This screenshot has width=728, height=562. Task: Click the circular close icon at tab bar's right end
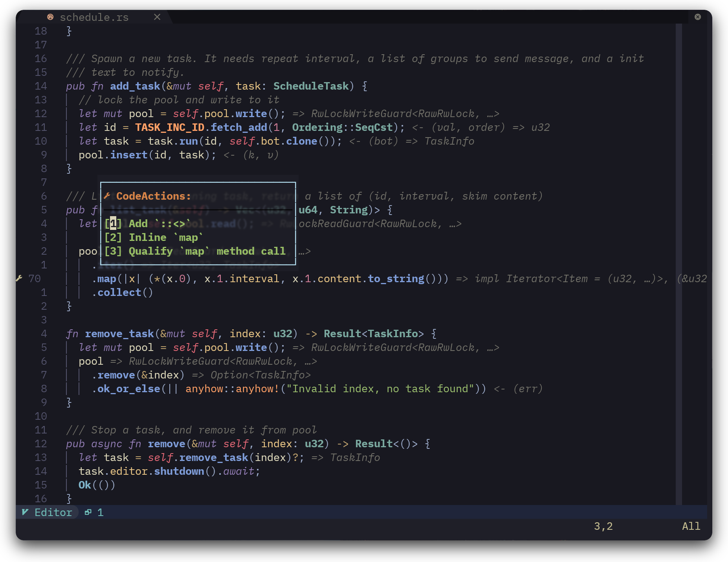[698, 17]
